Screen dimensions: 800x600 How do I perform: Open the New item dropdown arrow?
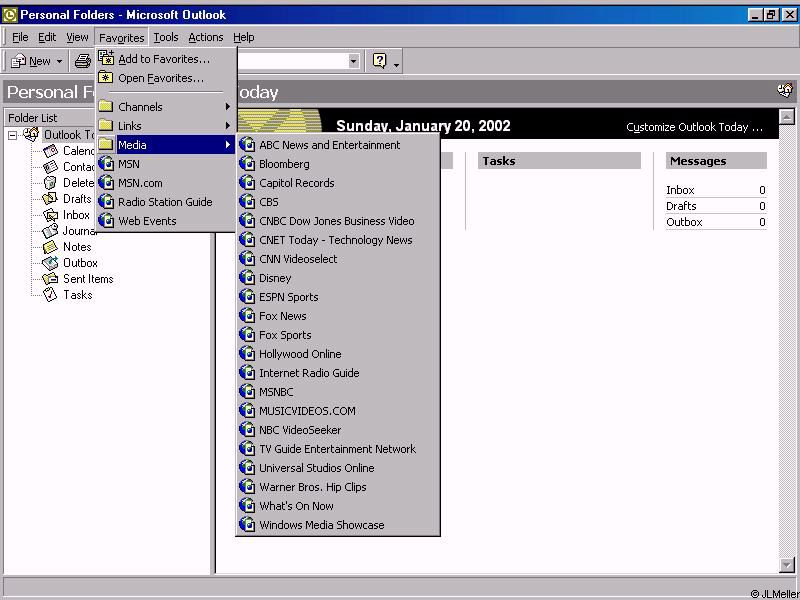point(59,62)
